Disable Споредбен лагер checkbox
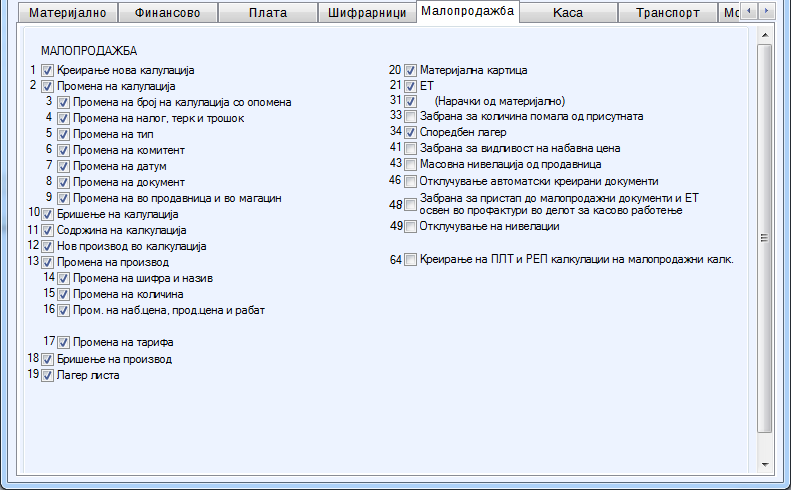This screenshot has height=490, width=791. pyautogui.click(x=411, y=132)
